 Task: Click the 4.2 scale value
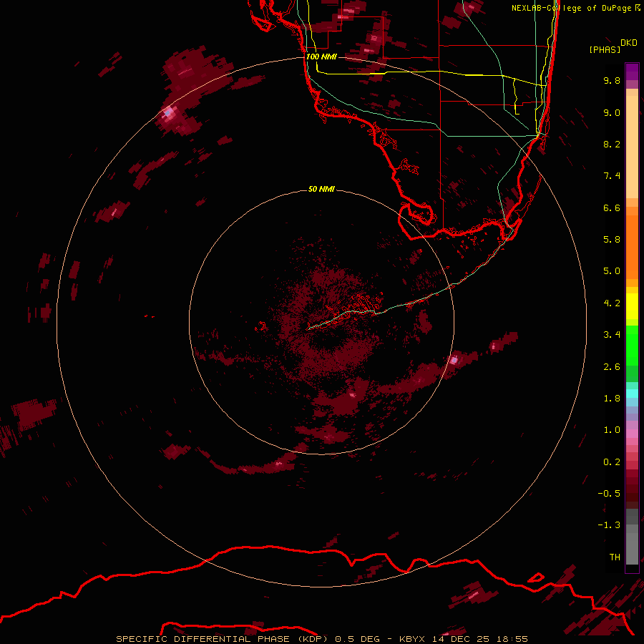pyautogui.click(x=612, y=303)
